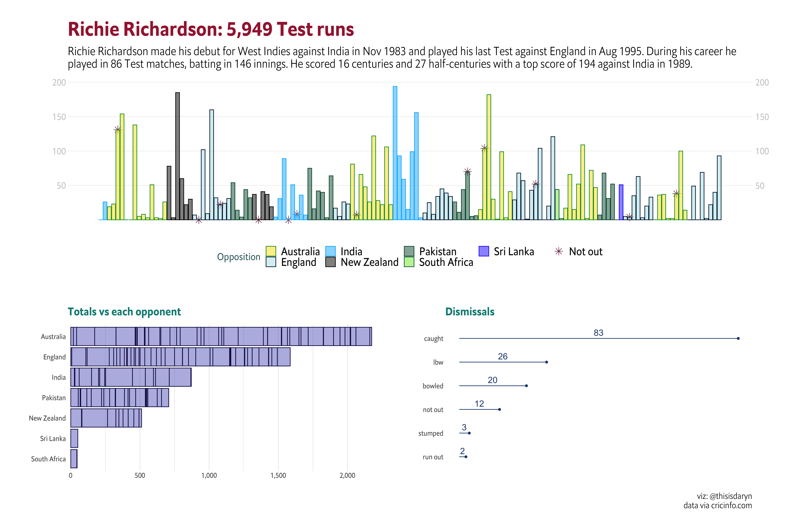
Task: Click the tall dark New Zealand bar
Action: click(x=177, y=156)
